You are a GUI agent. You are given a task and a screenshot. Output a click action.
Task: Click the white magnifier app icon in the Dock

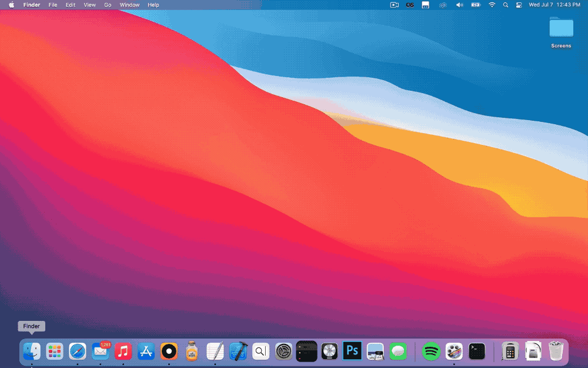tap(261, 352)
